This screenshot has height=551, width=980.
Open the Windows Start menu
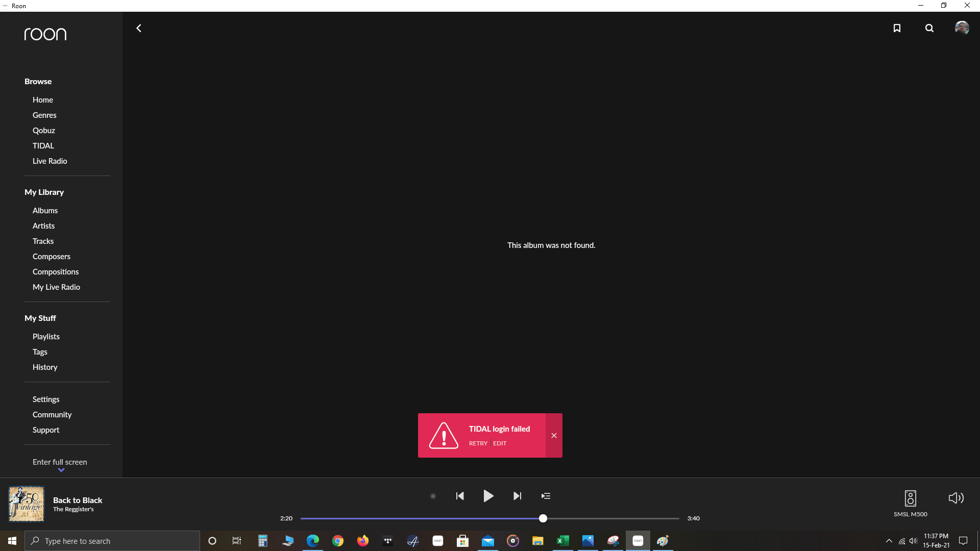coord(12,541)
